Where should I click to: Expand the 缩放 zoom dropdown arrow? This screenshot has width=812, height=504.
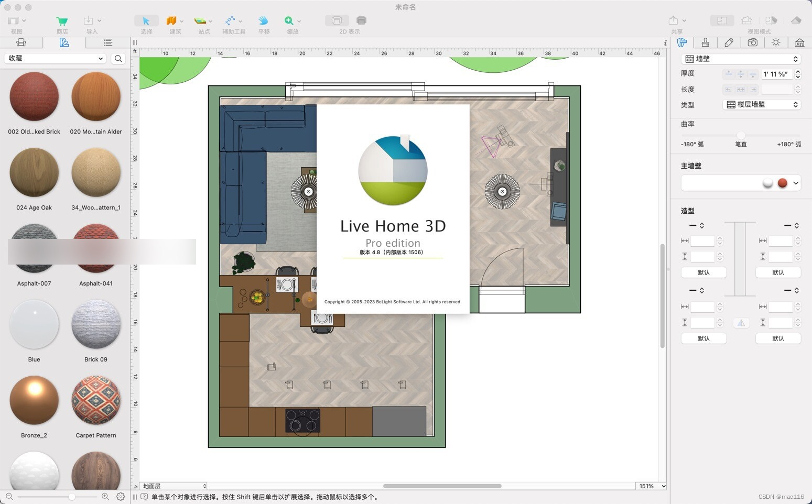pos(299,21)
